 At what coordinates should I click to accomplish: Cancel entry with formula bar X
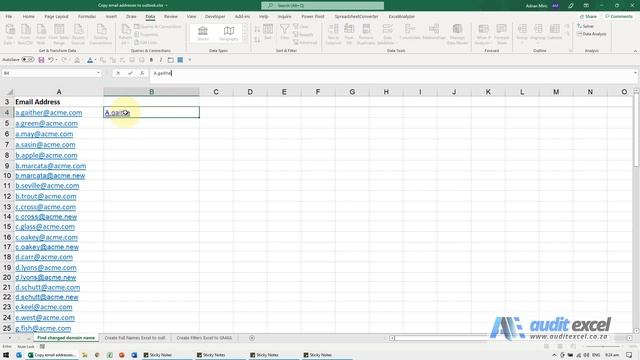click(118, 73)
